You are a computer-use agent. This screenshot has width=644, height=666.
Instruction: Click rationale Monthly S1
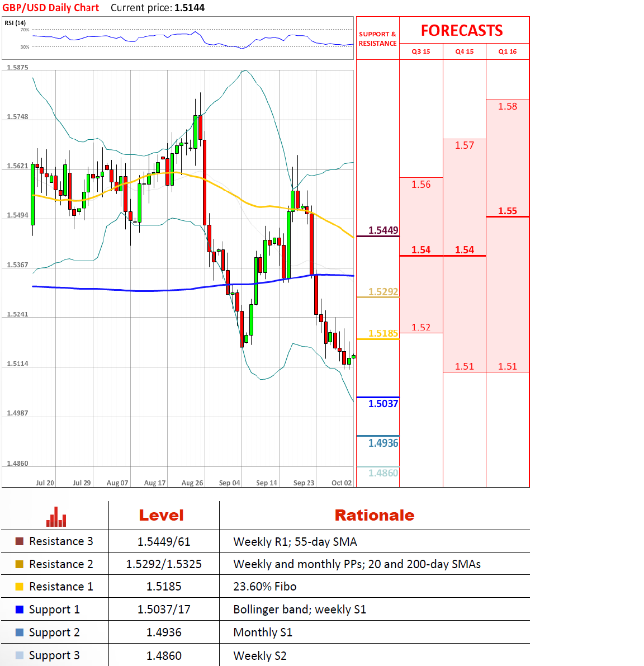[263, 633]
